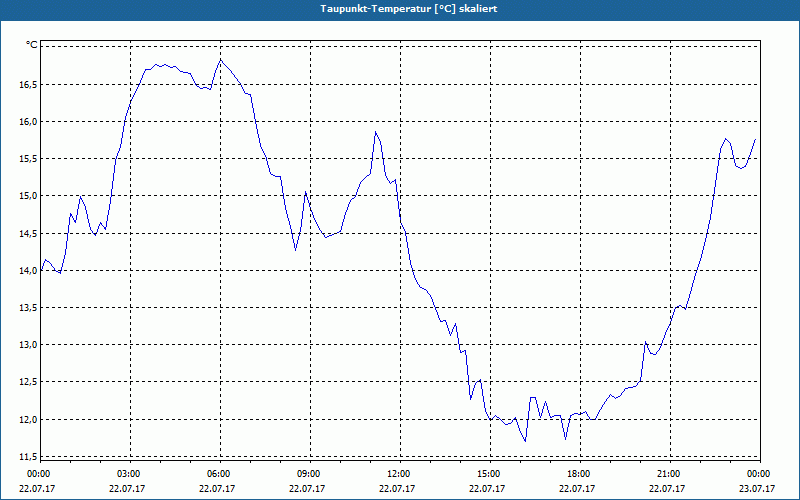Click the 18:00 time label on x-axis
The width and height of the screenshot is (800, 500).
[x=579, y=474]
